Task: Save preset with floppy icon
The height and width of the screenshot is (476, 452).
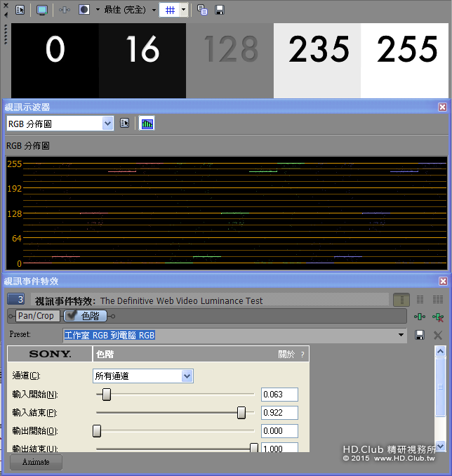Action: click(x=420, y=335)
